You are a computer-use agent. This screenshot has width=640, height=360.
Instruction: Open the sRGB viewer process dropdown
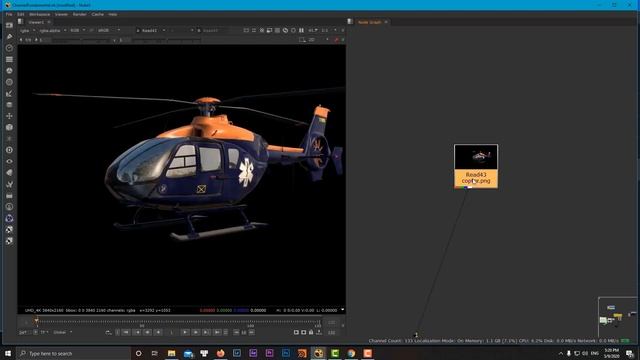tap(108, 31)
